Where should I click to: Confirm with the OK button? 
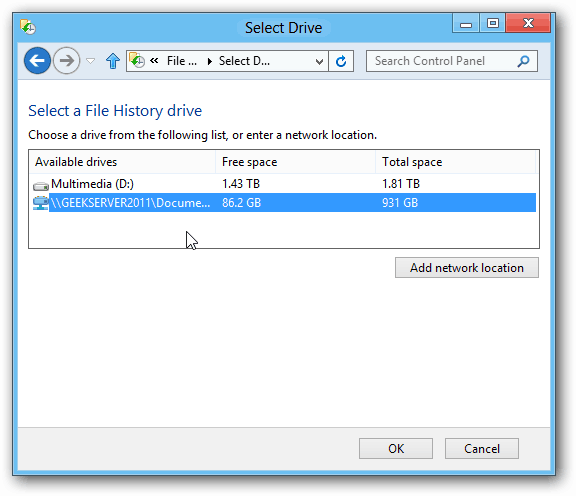coord(396,449)
